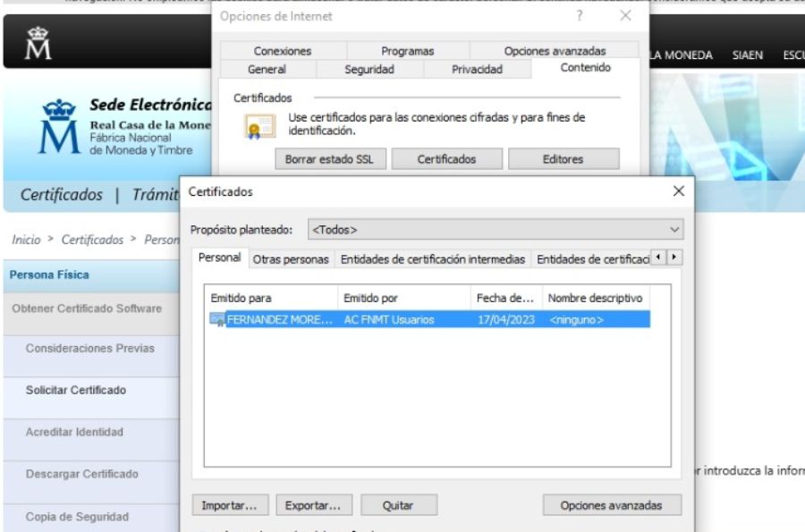Sort by the Emitido por column header
Screen dimensions: 805x532
[x=404, y=298]
